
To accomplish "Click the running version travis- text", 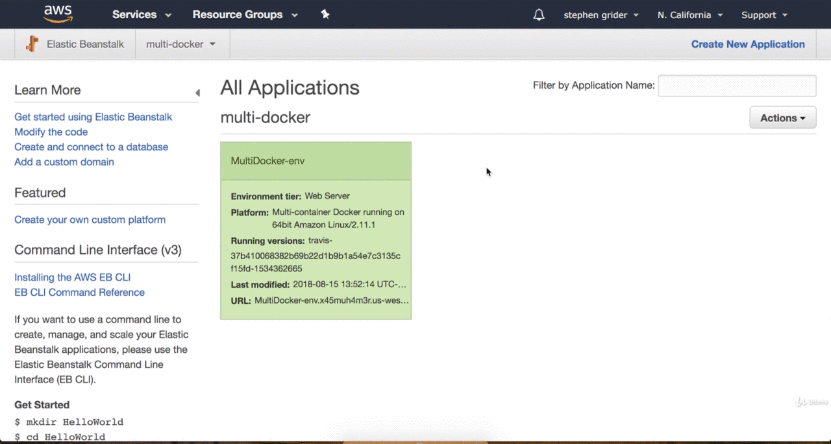I will pos(320,241).
